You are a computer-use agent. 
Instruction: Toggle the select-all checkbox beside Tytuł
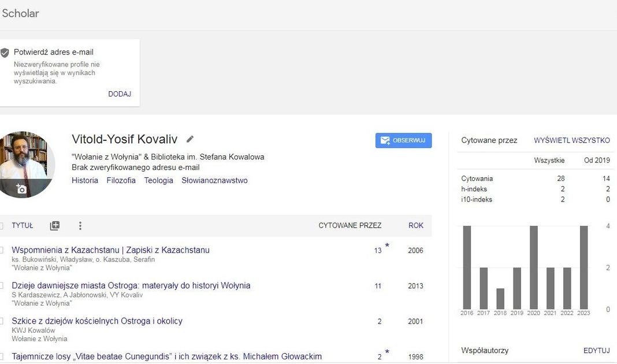click(1, 226)
